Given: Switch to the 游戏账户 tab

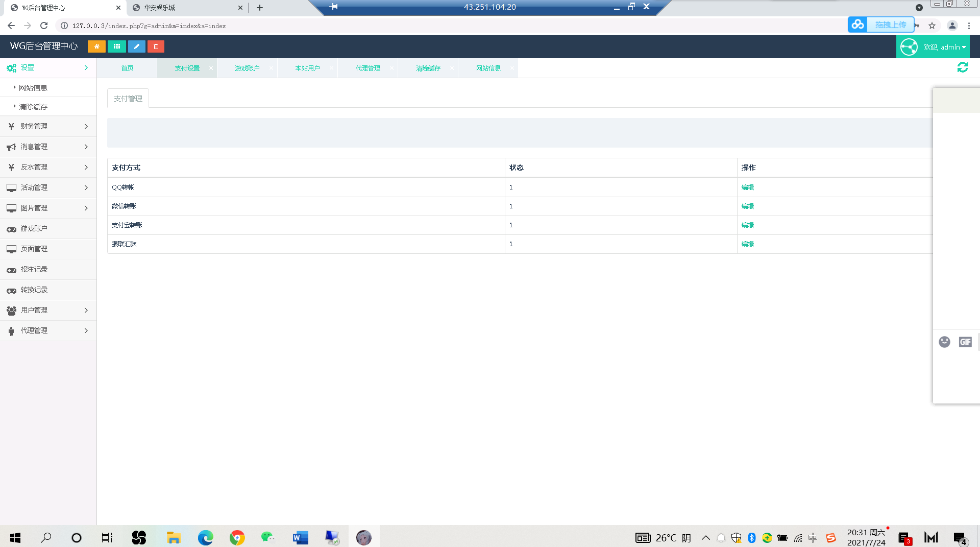Looking at the screenshot, I should point(247,68).
